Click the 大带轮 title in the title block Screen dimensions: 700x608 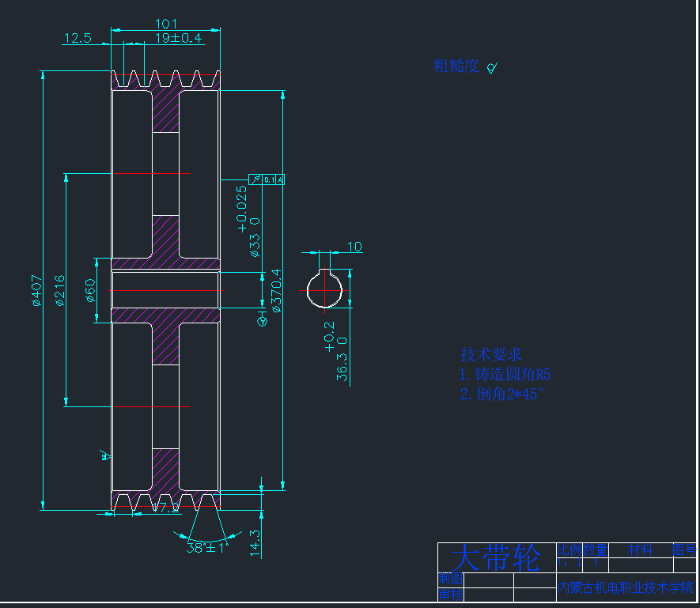(x=495, y=558)
